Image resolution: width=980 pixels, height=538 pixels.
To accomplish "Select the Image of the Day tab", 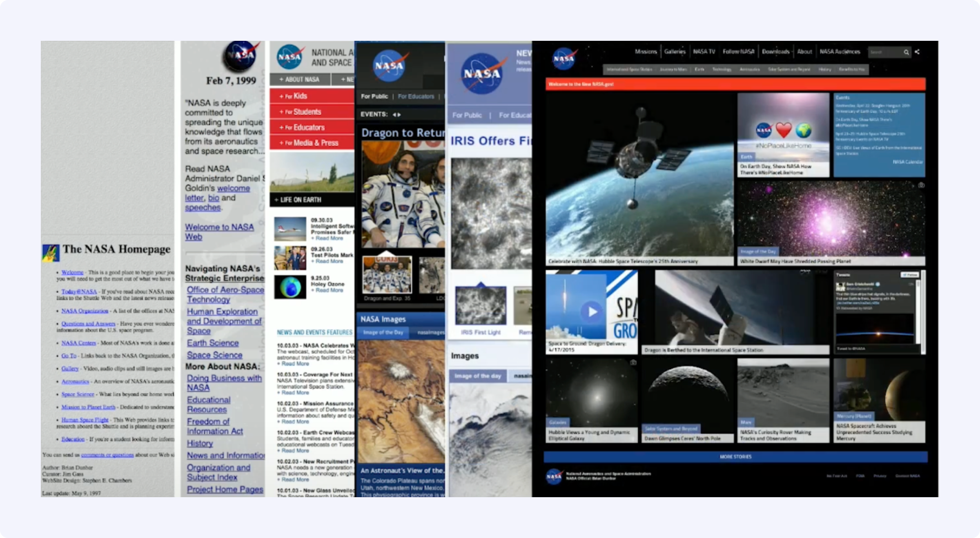I will pyautogui.click(x=383, y=332).
